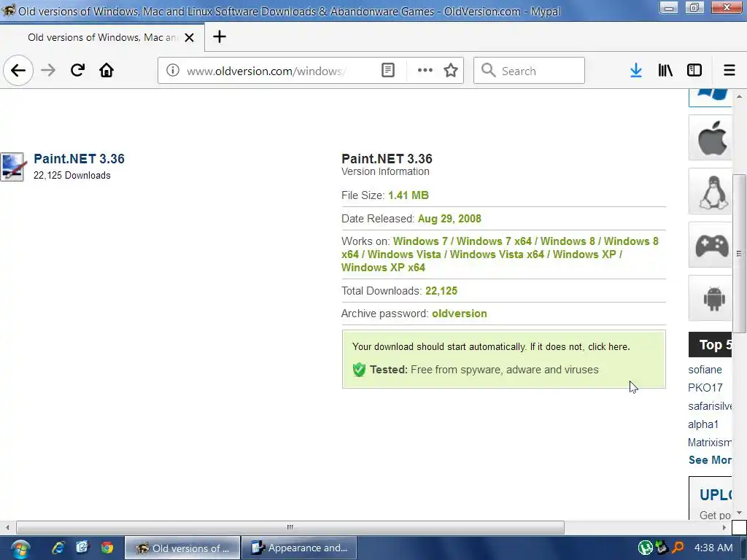Show site information for oldversion.com
This screenshot has height=560, width=747.
coord(172,71)
